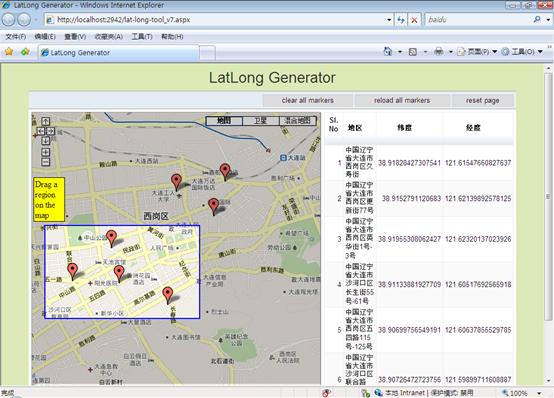Click the yellow Drag a region note
This screenshot has width=554, height=398.
pyautogui.click(x=49, y=199)
